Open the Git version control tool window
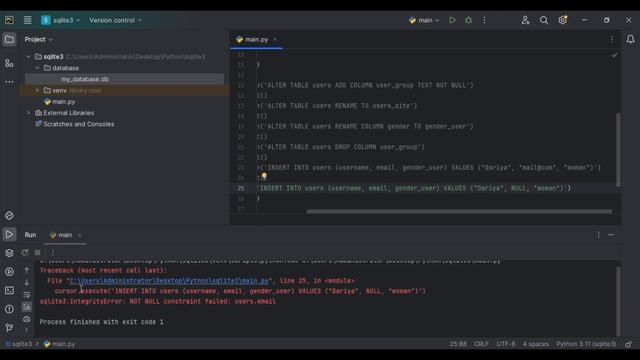 [9, 327]
